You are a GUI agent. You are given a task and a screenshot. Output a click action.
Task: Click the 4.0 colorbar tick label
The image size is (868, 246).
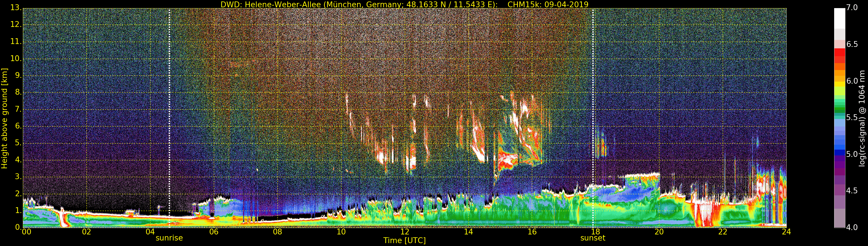click(x=852, y=227)
